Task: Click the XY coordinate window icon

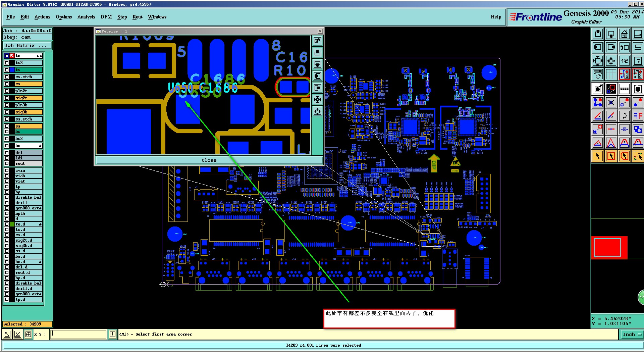Action: (638, 34)
